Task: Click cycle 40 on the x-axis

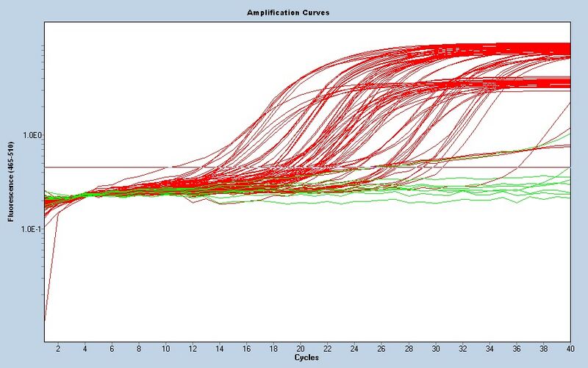Action: [x=569, y=350]
